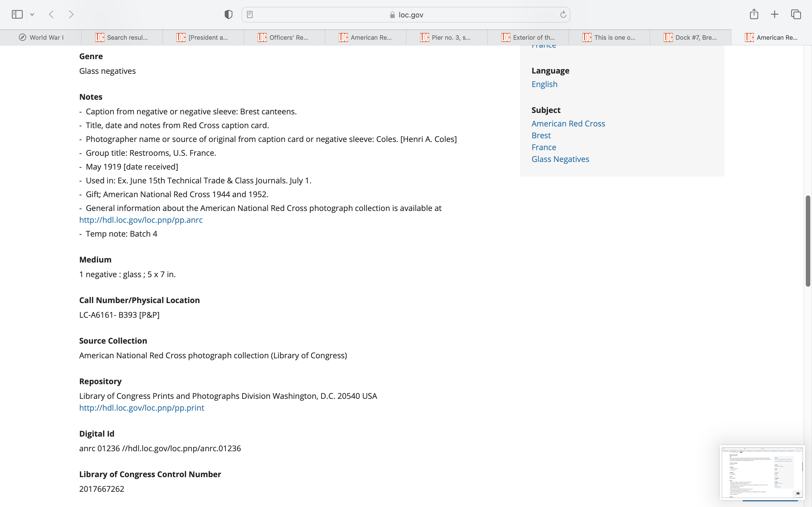Switch to the Pier no. 3 tab
Image resolution: width=812 pixels, height=507 pixels.
[447, 37]
